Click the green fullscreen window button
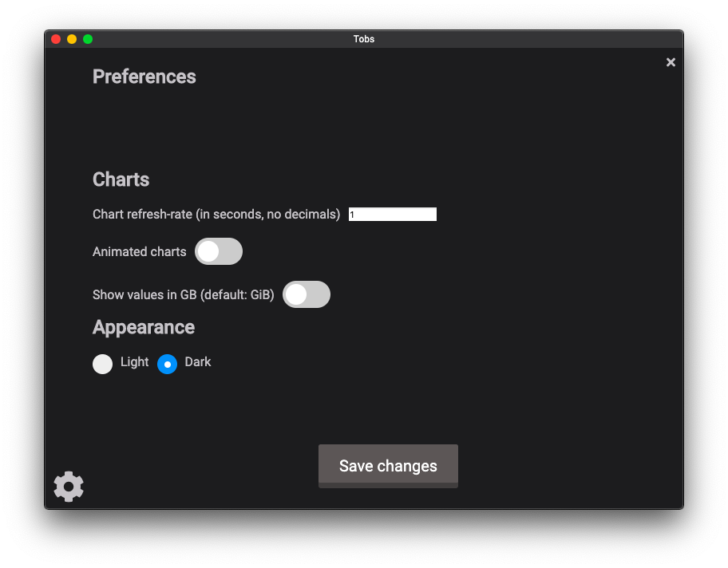This screenshot has width=728, height=568. pyautogui.click(x=88, y=39)
